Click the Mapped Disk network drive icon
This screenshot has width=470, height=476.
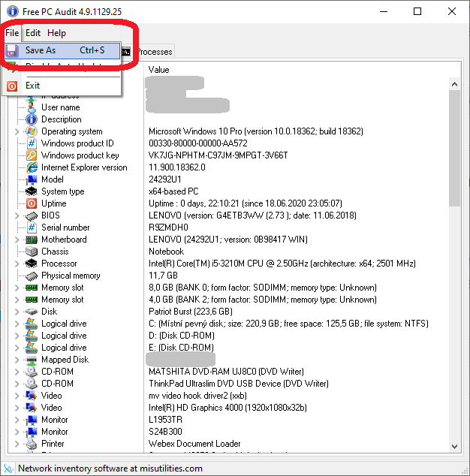pyautogui.click(x=32, y=360)
